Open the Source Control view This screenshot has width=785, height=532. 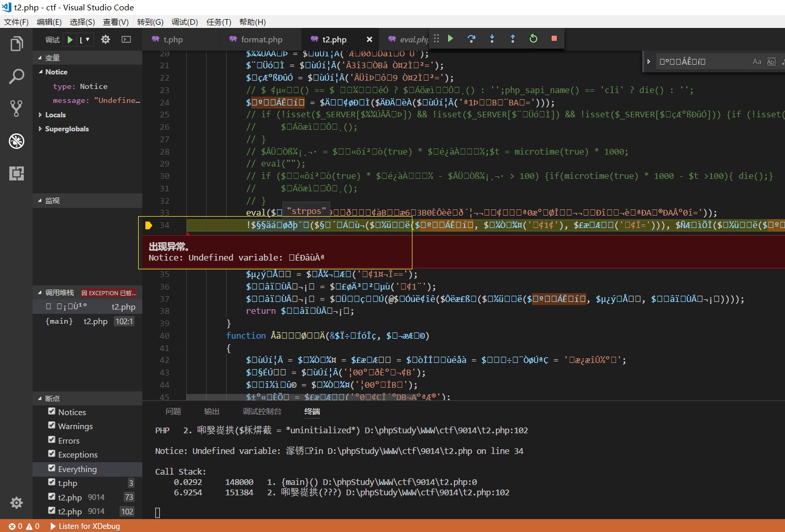(x=17, y=109)
